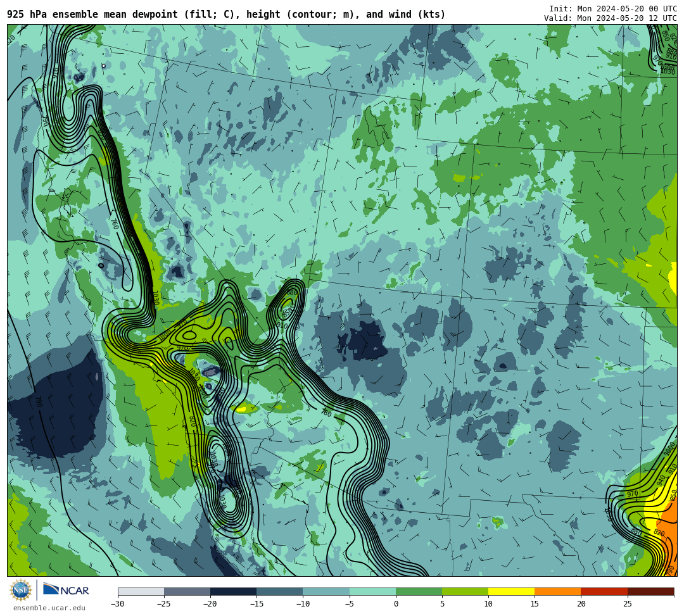The height and width of the screenshot is (616, 684).
Task: Click the −30 colorbar tick label
Action: point(118,604)
